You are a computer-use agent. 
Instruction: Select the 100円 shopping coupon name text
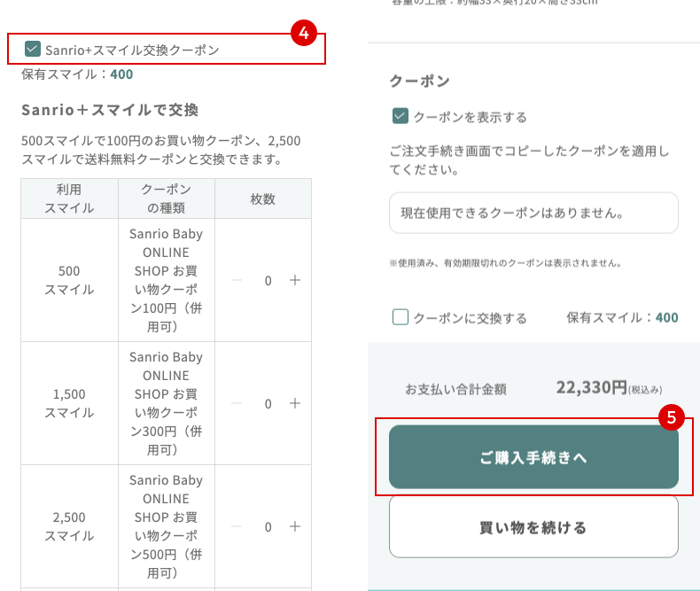[166, 280]
